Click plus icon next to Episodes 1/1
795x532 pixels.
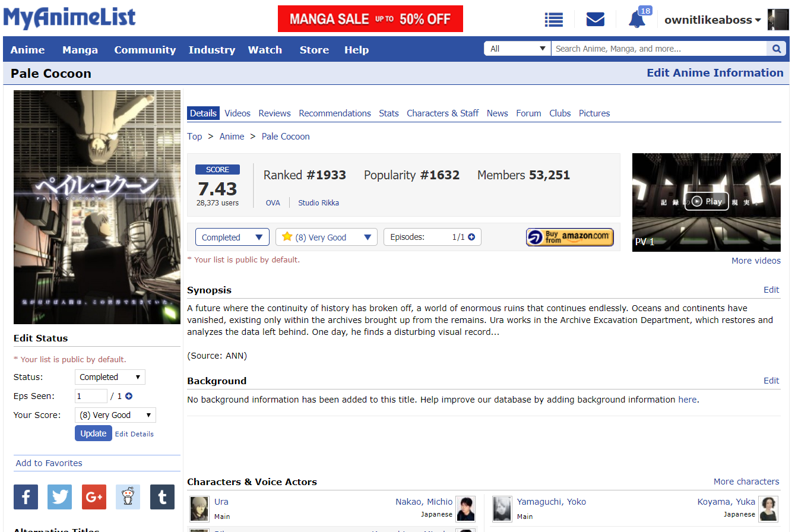[471, 237]
